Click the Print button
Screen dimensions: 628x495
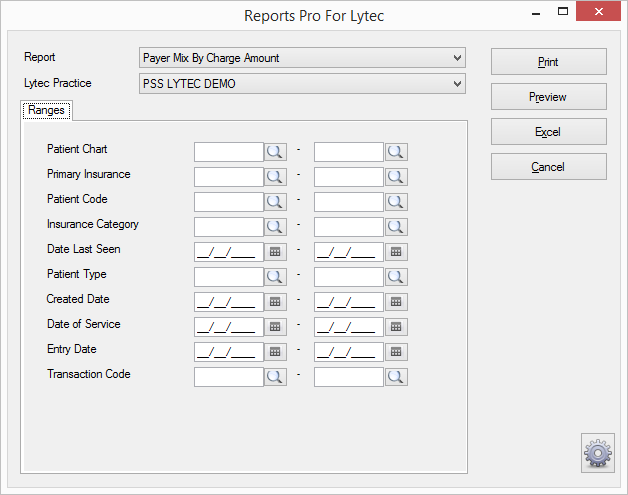[x=549, y=62]
